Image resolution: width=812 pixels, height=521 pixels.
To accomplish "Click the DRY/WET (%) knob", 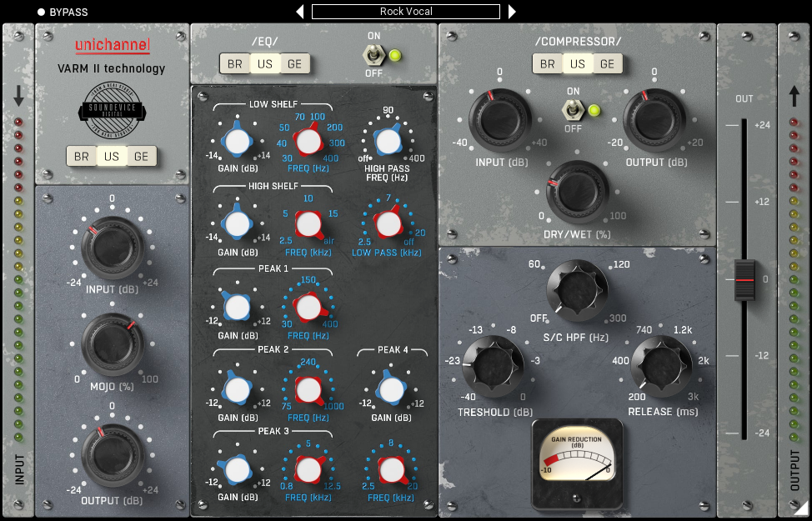I will point(578,192).
